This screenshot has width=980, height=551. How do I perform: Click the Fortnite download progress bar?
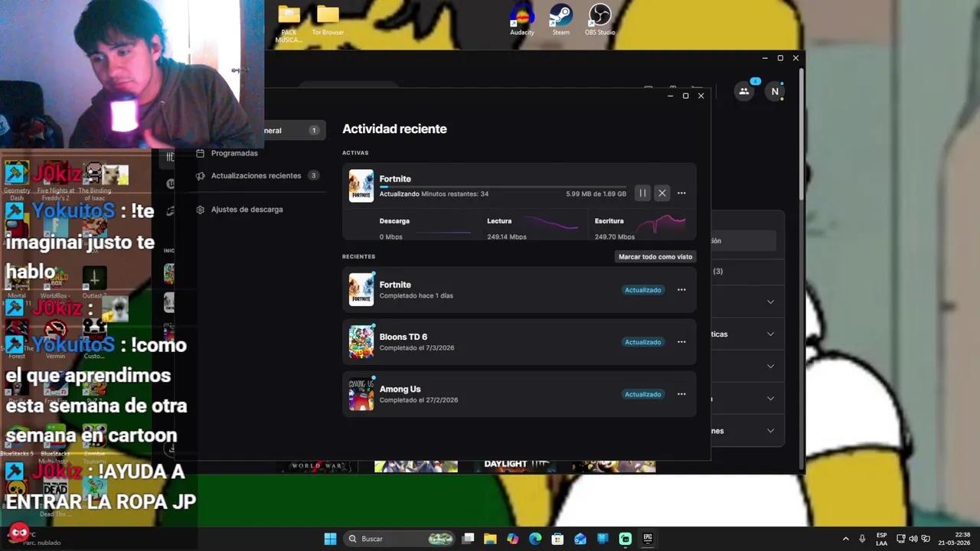tap(502, 186)
